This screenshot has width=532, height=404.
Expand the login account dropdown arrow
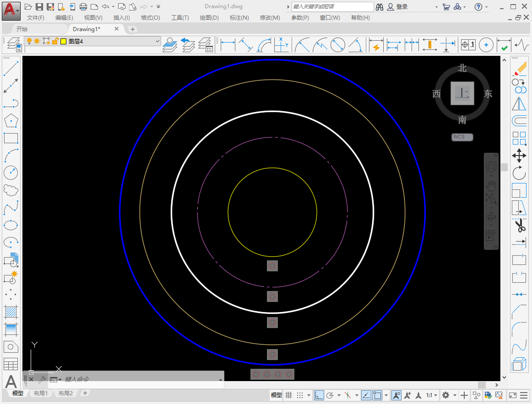click(436, 7)
